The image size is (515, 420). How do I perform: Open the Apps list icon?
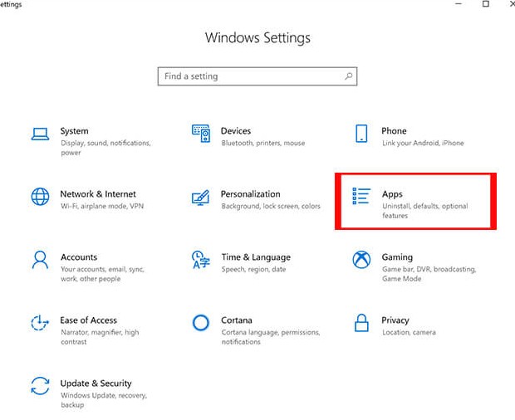tap(361, 196)
